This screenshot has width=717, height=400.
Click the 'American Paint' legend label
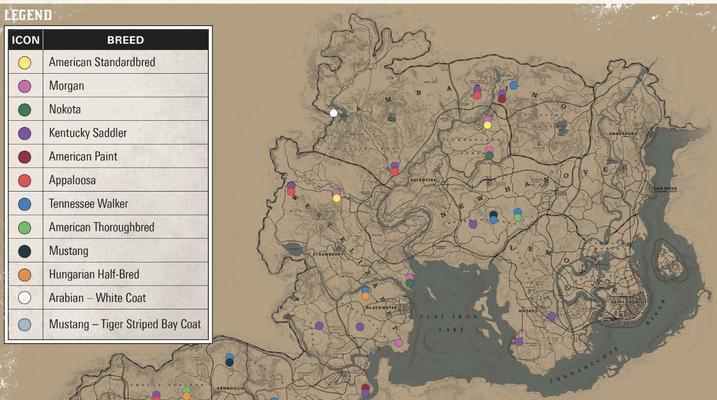83,156
